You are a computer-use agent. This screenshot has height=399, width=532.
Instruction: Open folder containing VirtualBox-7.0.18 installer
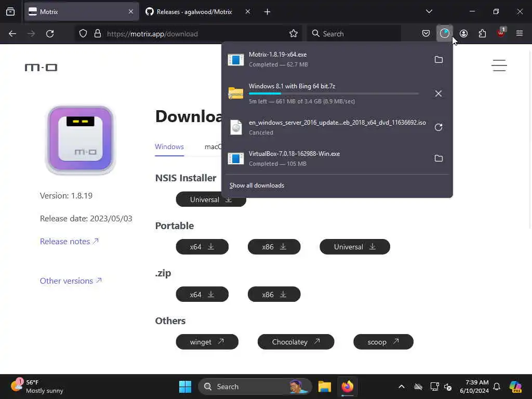point(438,158)
